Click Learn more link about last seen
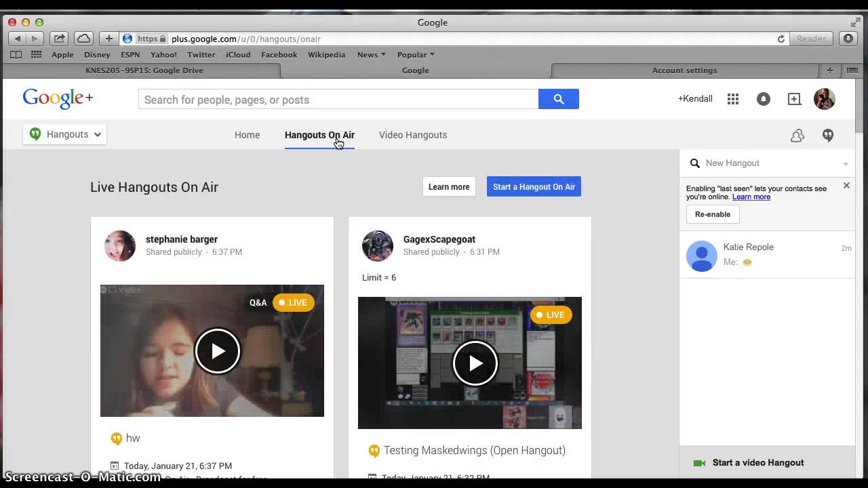Image resolution: width=868 pixels, height=488 pixels. 751,197
